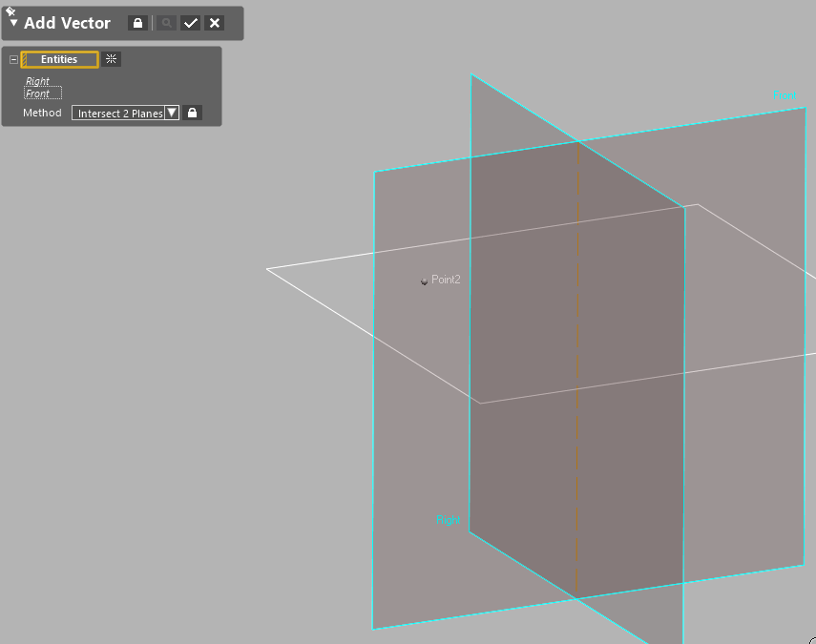The width and height of the screenshot is (816, 644).
Task: Click the Entities selection field
Action: pos(59,58)
